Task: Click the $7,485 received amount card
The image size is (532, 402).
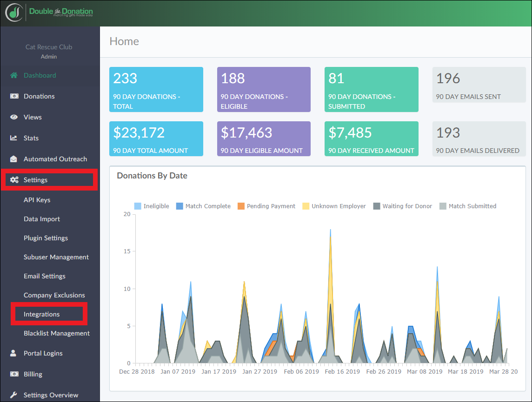Action: [372, 138]
